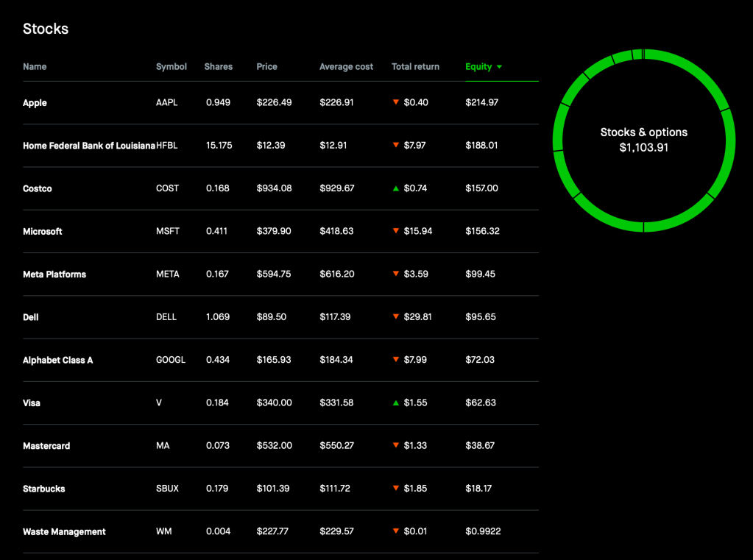Click the green up arrow for Visa
This screenshot has width=753, height=560.
(396, 403)
